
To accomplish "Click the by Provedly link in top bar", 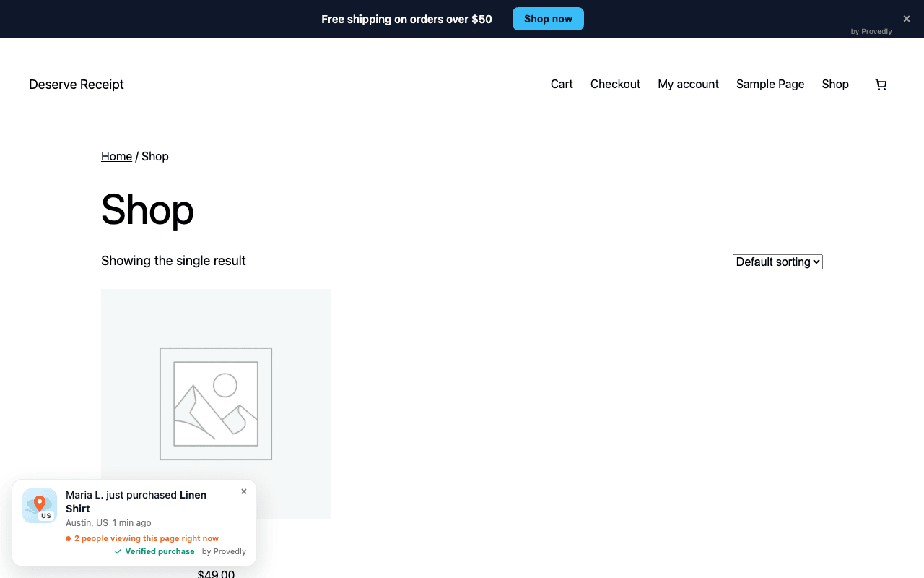I will pos(871,32).
